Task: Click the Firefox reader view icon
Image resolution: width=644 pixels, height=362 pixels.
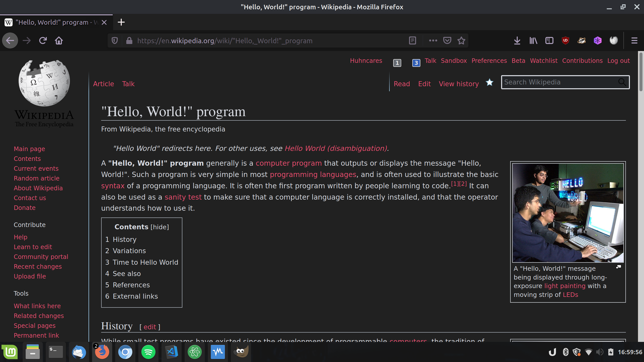Action: coord(412,40)
